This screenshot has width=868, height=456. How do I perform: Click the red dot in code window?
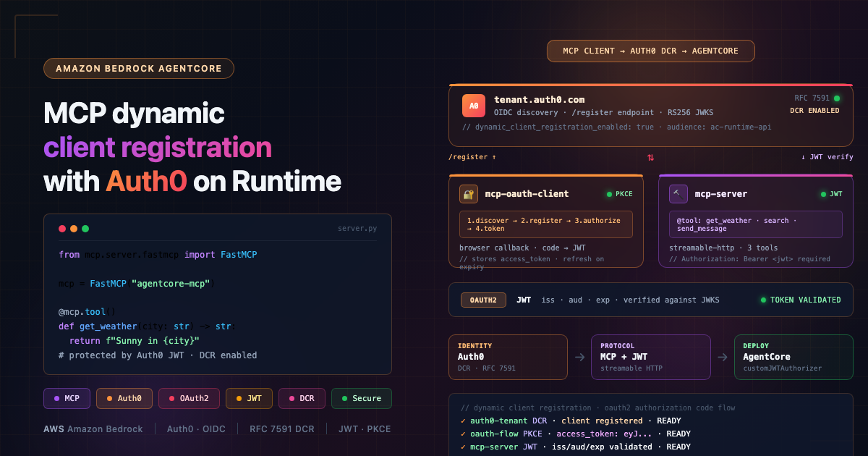(62, 229)
